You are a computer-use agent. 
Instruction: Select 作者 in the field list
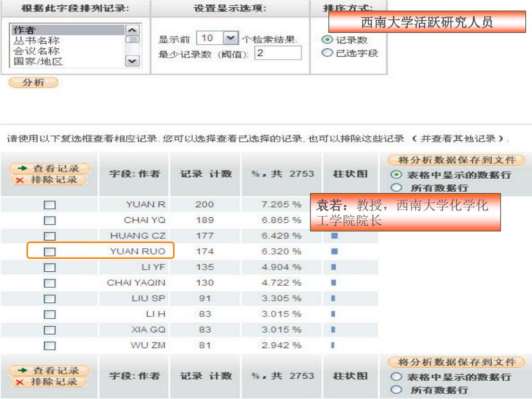pos(68,30)
